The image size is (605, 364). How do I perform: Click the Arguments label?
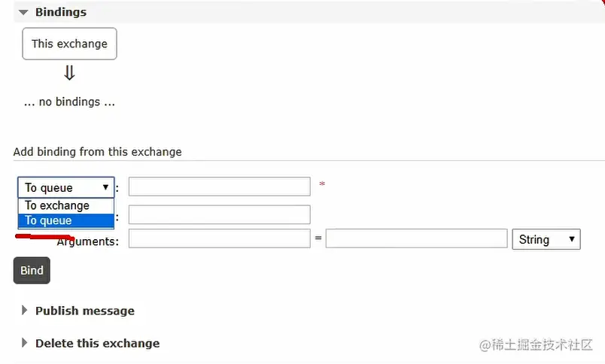coord(88,241)
